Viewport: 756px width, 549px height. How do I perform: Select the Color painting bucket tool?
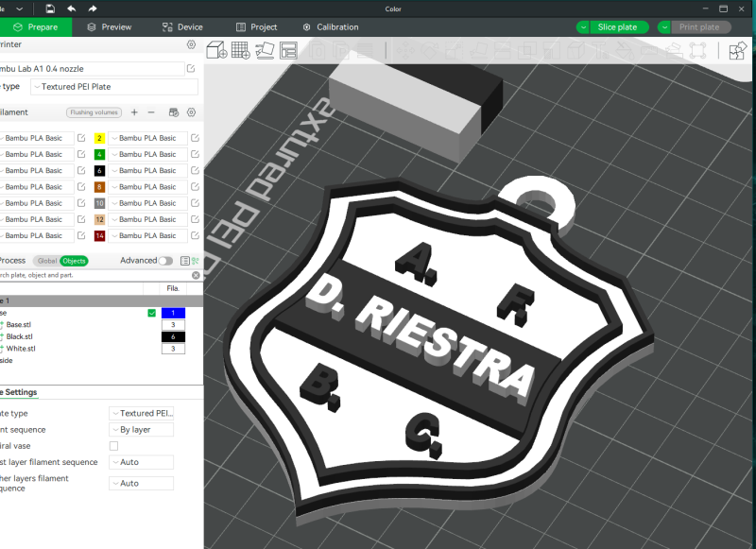(625, 50)
